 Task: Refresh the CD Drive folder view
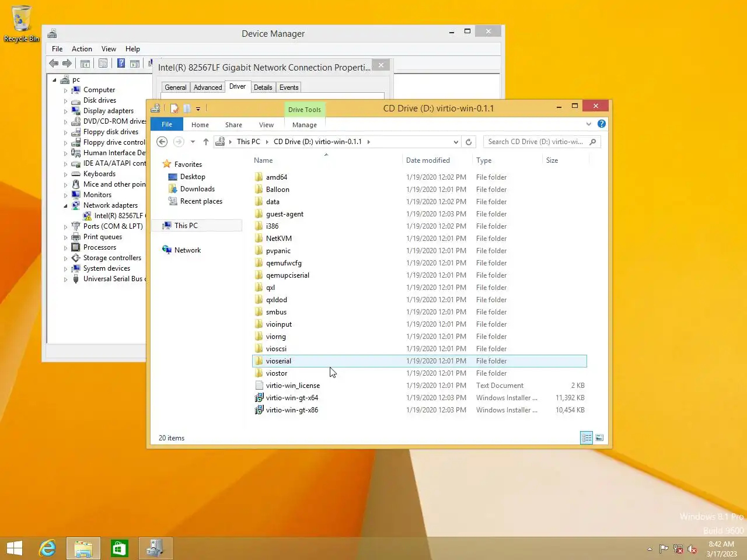tap(468, 142)
